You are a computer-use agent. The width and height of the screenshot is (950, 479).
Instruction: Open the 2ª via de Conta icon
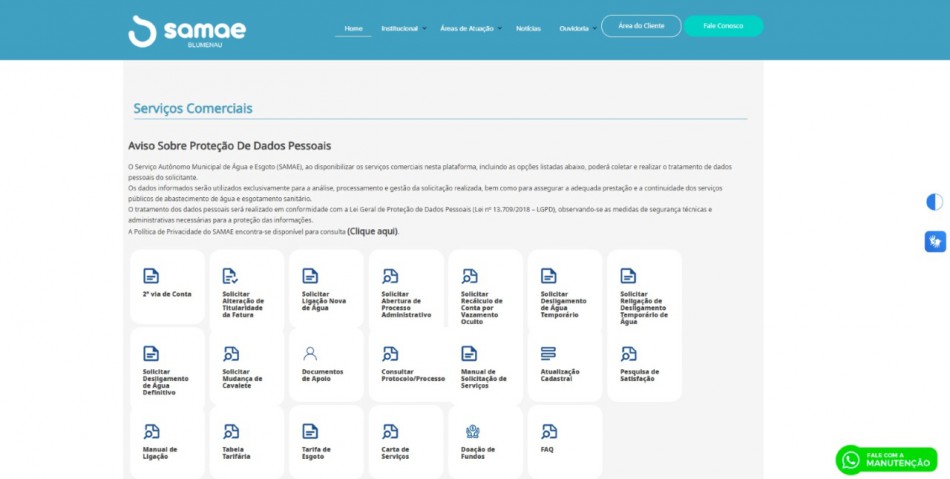pyautogui.click(x=151, y=276)
